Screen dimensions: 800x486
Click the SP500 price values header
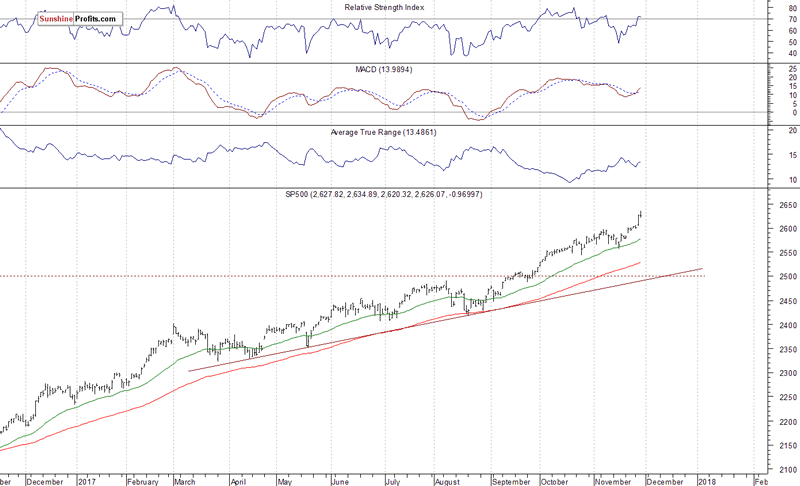coord(384,194)
